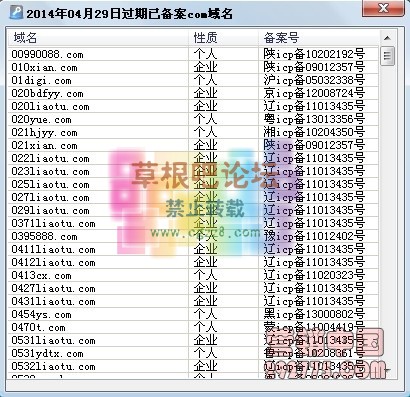
Task: Click record number 京icp备12008724号
Action: [x=314, y=93]
